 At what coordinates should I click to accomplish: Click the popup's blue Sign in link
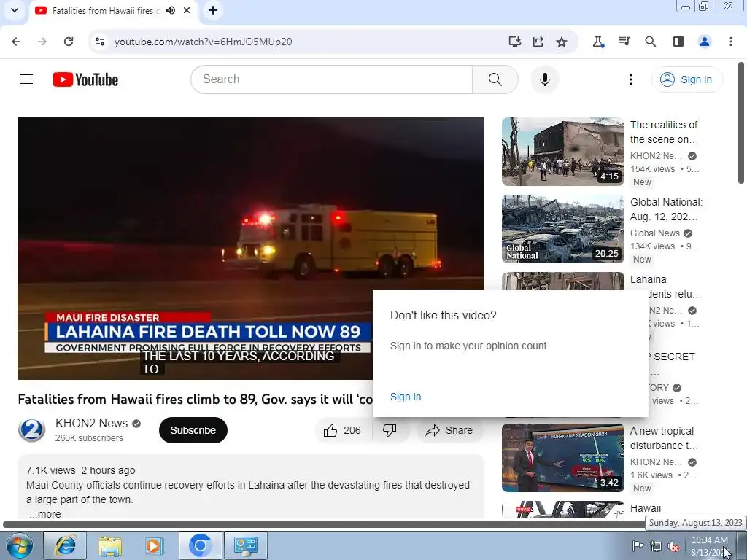click(406, 397)
